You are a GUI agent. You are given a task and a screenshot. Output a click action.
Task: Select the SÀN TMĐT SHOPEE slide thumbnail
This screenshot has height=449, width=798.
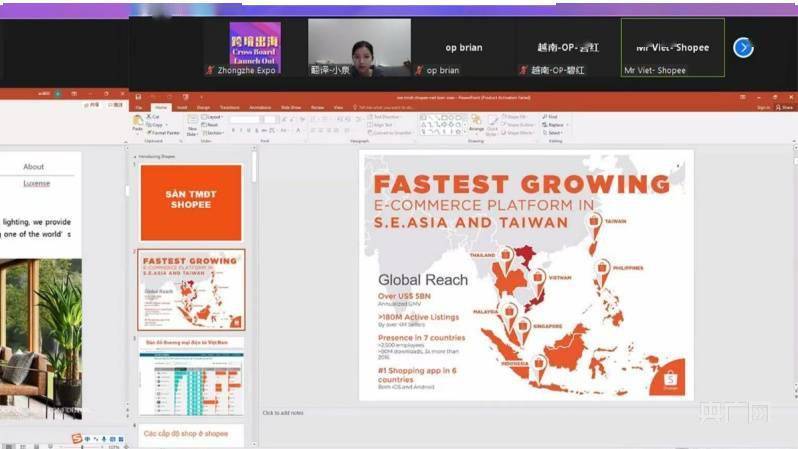[x=190, y=203]
